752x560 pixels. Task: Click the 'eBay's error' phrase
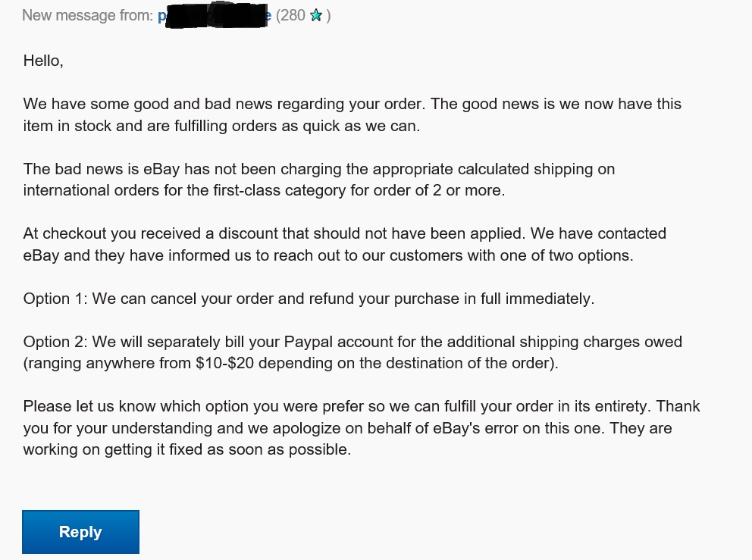pos(475,427)
